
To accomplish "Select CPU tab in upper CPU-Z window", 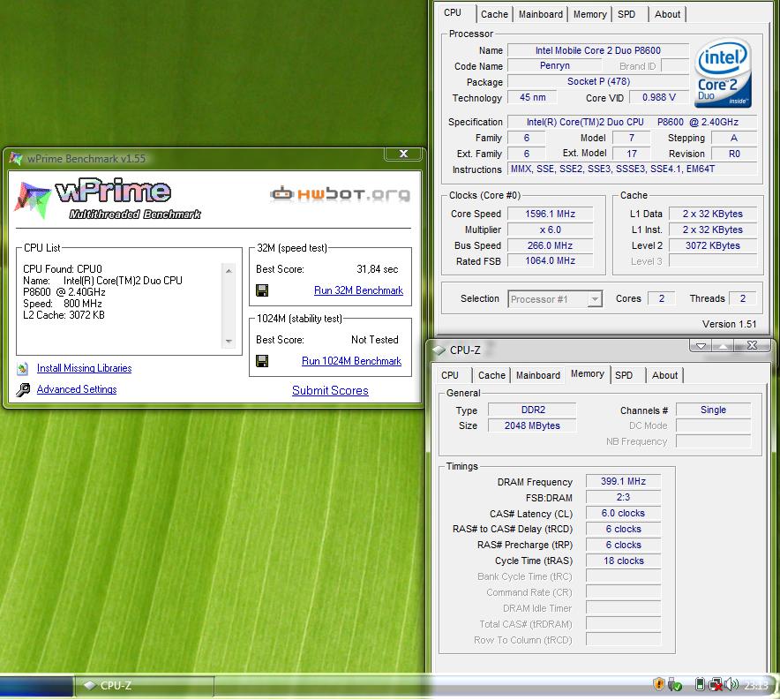I will click(453, 13).
